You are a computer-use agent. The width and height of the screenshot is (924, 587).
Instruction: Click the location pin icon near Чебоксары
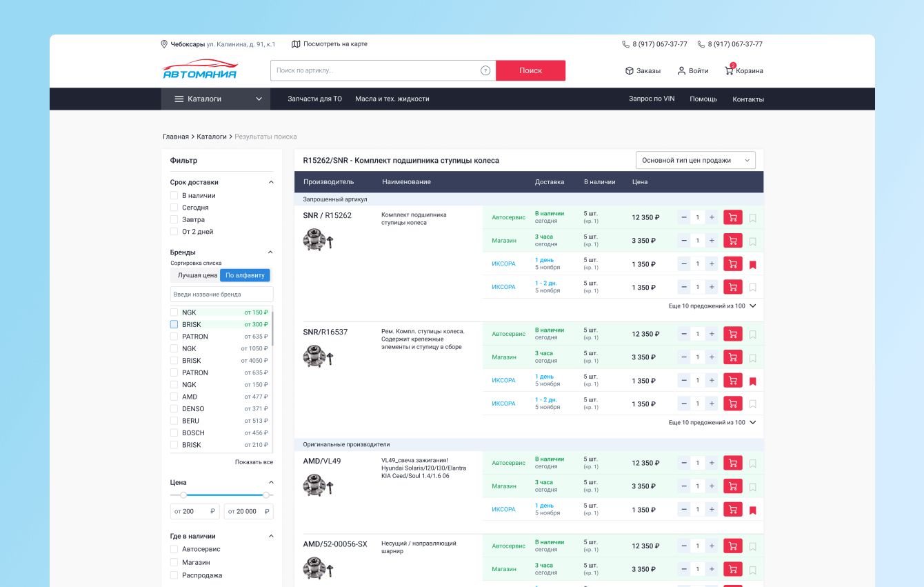coord(164,44)
